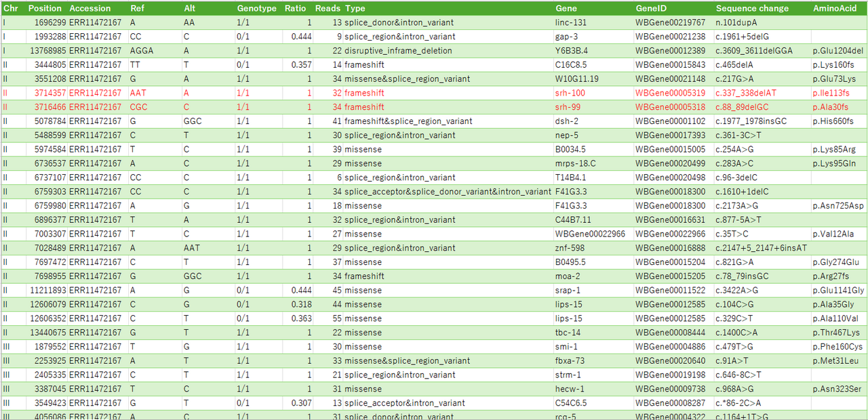Click the red srh-100 gene cell

(570, 93)
